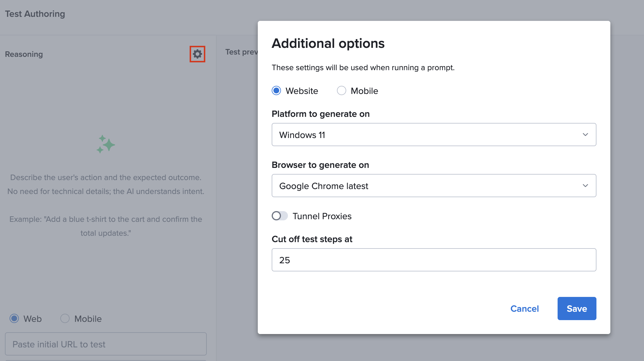The image size is (644, 361).
Task: Enable the Tunnel Proxies toggle
Action: click(280, 216)
